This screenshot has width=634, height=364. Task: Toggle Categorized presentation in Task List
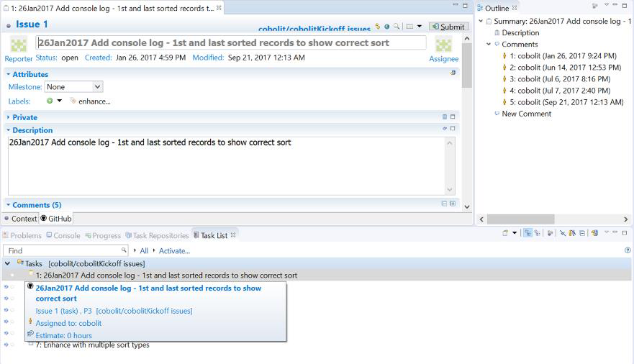(x=527, y=233)
